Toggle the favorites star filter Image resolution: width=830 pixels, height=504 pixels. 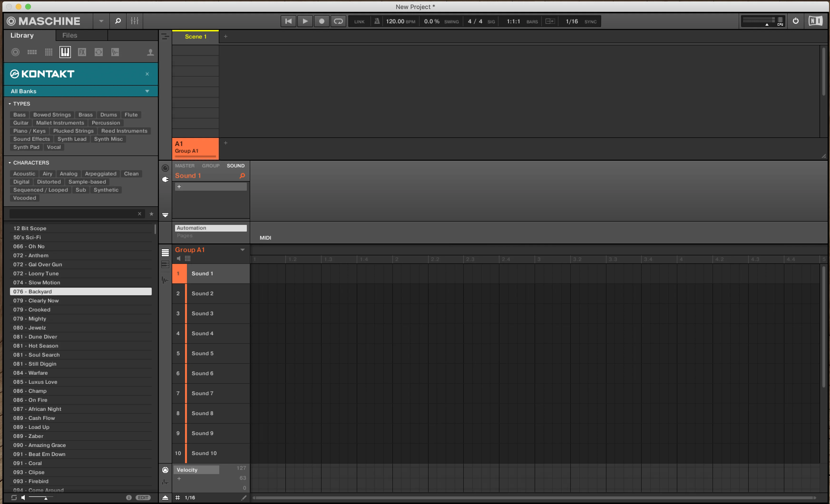click(x=151, y=214)
